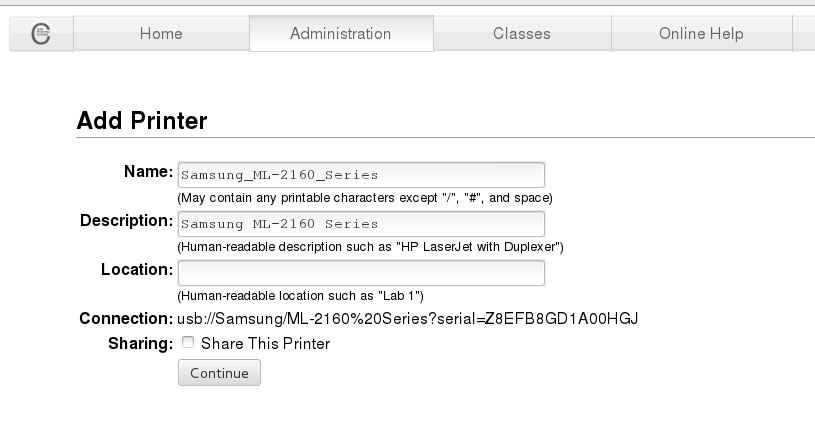Screen dimensions: 815x436
Task: Open the Home tab
Action: (x=161, y=33)
